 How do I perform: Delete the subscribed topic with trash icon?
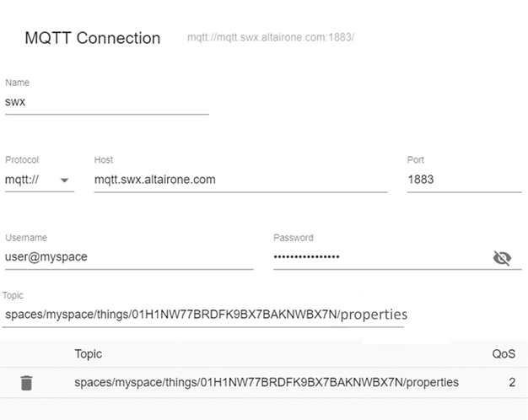pos(26,383)
